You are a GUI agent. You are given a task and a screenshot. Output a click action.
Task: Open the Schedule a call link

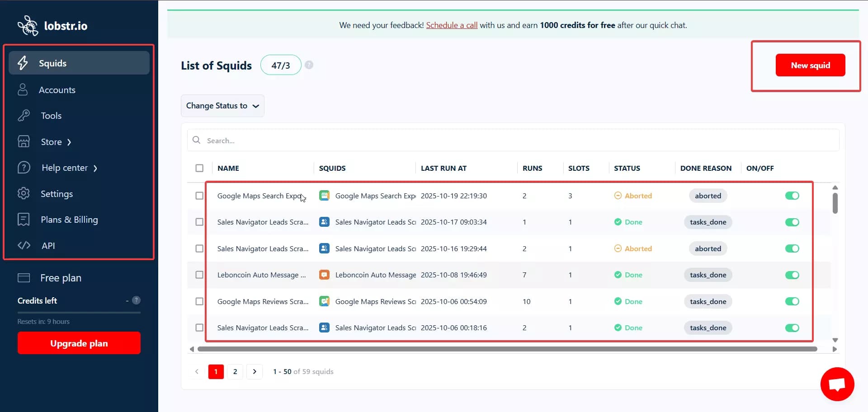(x=452, y=25)
